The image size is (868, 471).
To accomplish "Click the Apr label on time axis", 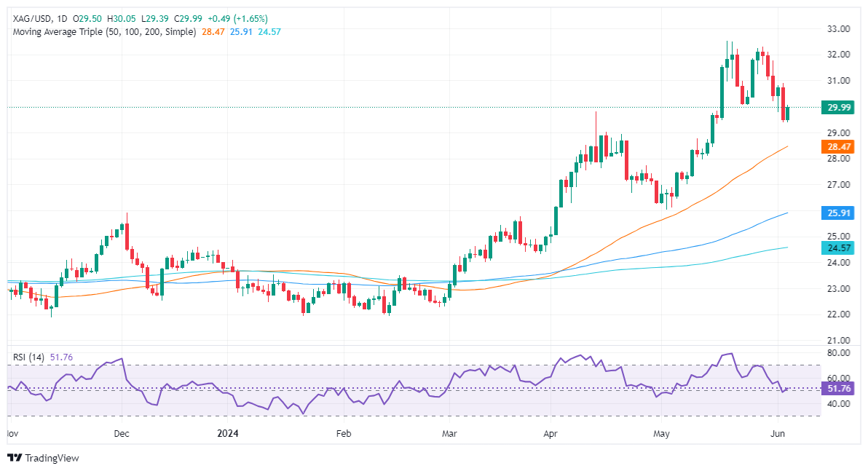I will (551, 432).
